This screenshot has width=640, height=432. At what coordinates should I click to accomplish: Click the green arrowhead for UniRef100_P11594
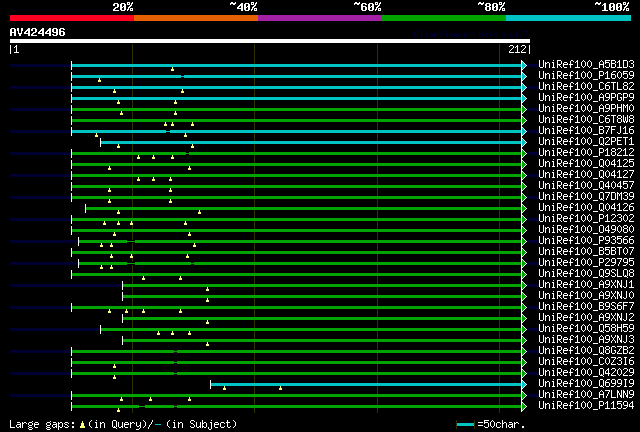click(524, 407)
